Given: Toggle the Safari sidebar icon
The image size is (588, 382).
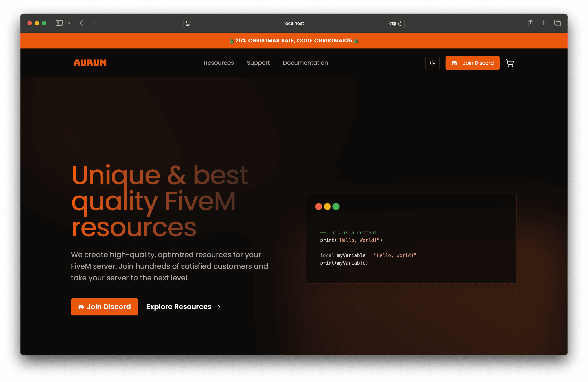Looking at the screenshot, I should [59, 23].
